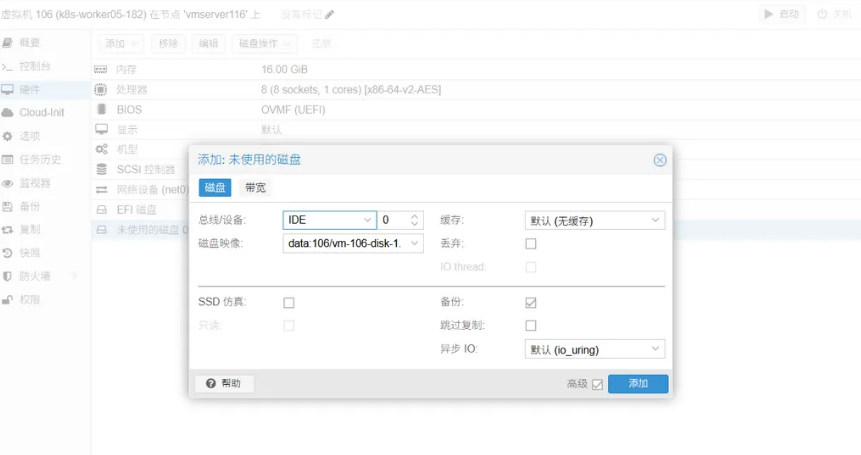Click the 编辑 edit toolbar button
Screen dimensions: 861x455
[x=208, y=43]
